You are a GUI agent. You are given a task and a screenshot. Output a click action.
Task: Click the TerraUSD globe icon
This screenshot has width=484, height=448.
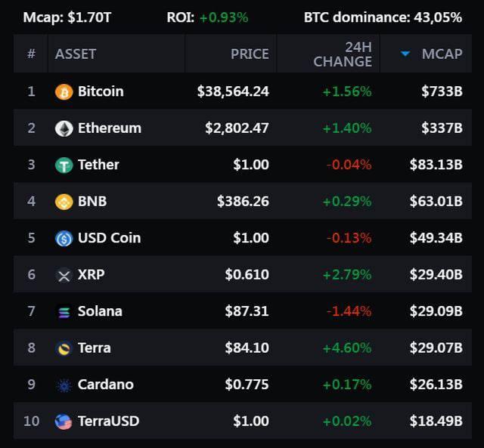pyautogui.click(x=64, y=422)
